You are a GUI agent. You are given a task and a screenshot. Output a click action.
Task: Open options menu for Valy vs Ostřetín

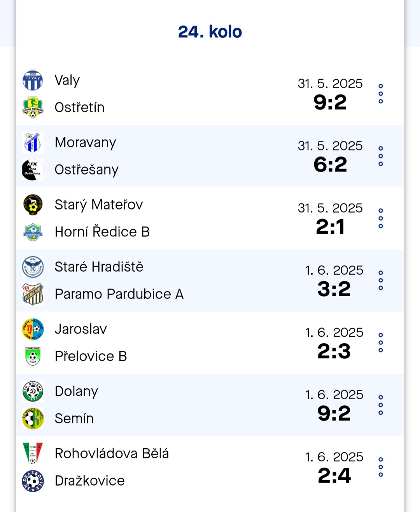point(381,94)
